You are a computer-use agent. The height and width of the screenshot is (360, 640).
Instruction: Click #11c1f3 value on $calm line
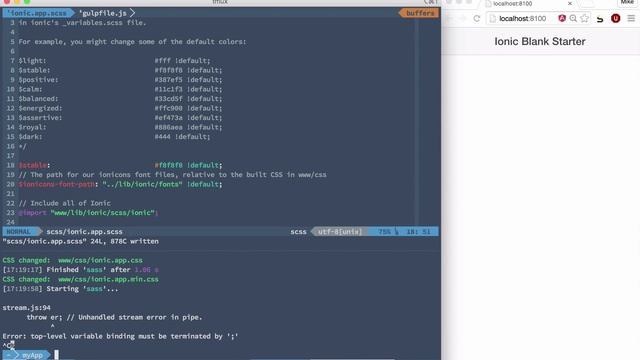(169, 89)
